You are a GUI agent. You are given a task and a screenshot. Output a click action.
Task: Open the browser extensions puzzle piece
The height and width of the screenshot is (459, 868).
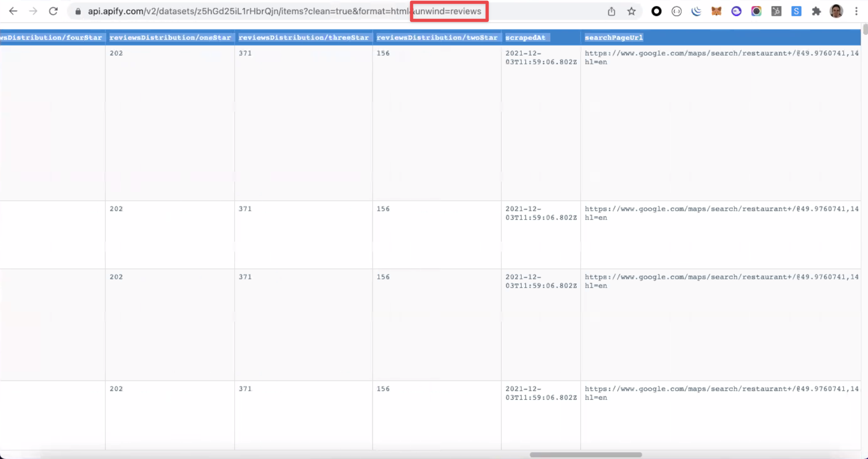(817, 11)
